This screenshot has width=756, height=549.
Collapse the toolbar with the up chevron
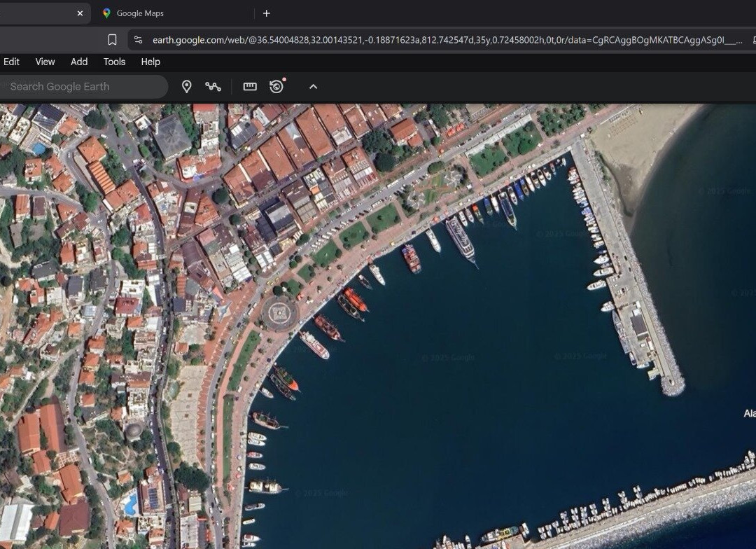tap(313, 86)
